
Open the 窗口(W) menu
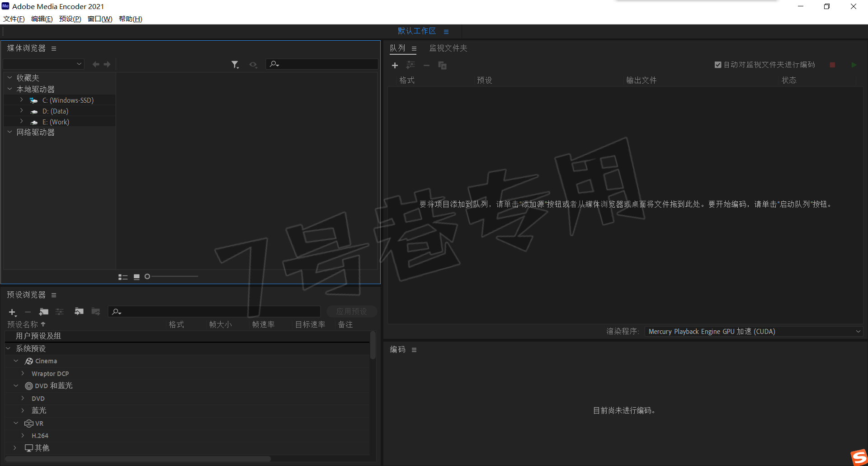tap(100, 19)
